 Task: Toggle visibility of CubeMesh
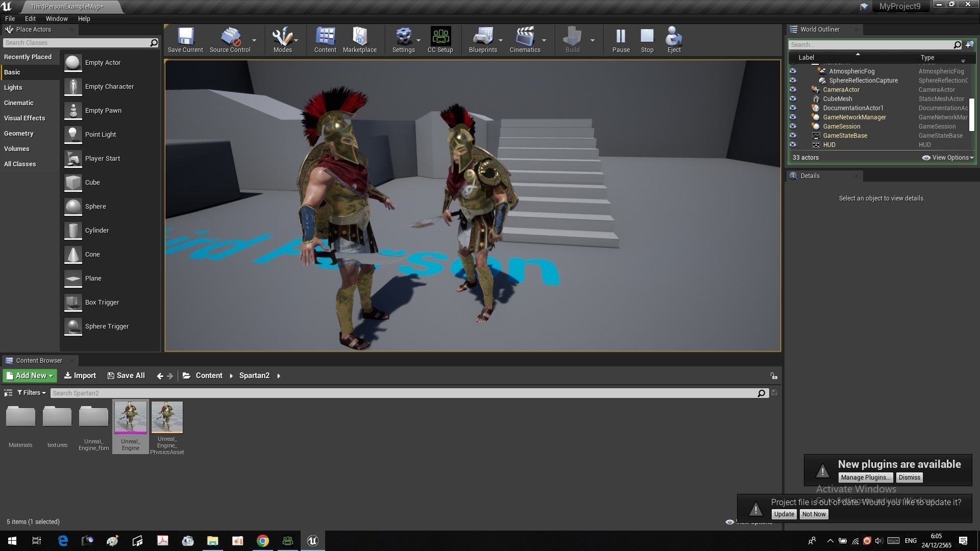pyautogui.click(x=793, y=99)
